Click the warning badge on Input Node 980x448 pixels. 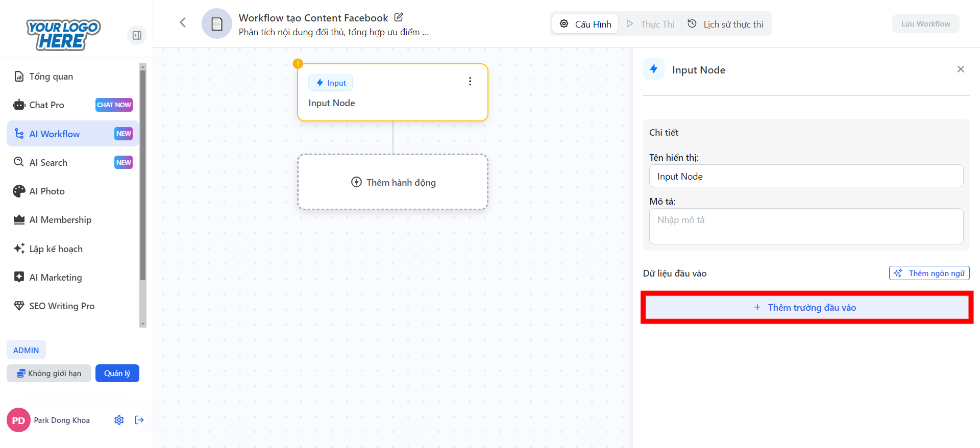298,64
